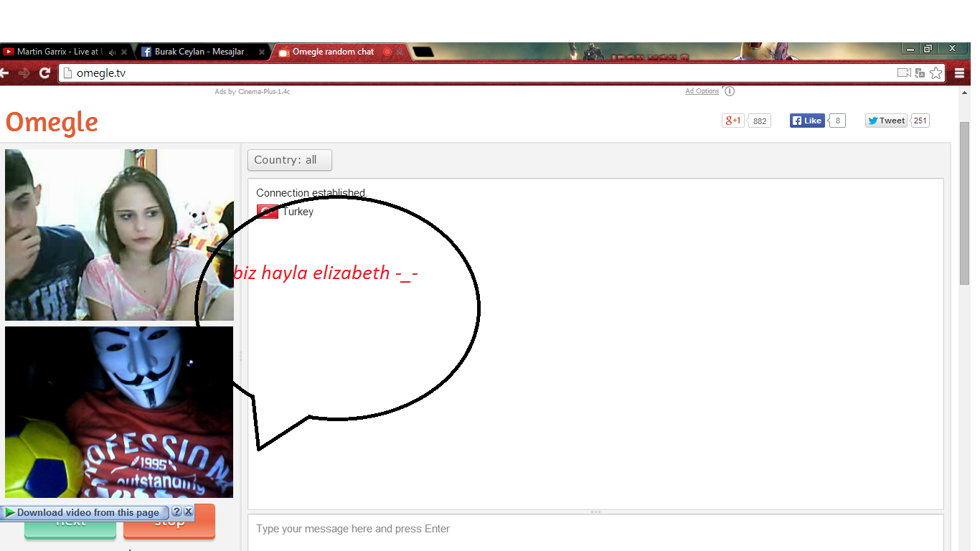Click the recording indicator on Omegle tab
The height and width of the screenshot is (551, 980).
pyautogui.click(x=387, y=52)
